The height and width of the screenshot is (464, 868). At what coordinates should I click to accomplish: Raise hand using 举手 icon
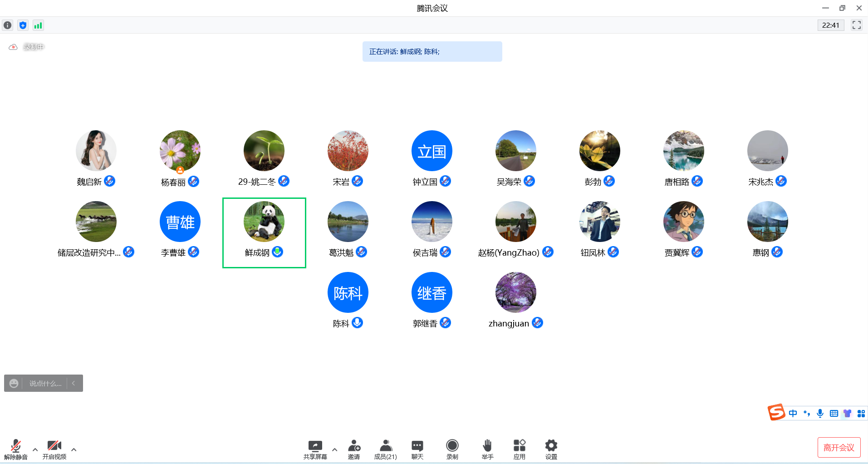[x=487, y=449]
